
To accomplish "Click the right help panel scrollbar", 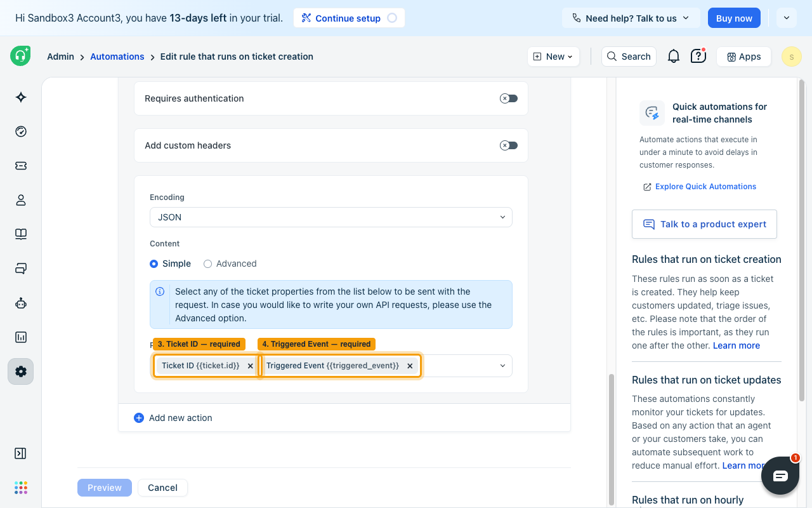I will 802,241.
